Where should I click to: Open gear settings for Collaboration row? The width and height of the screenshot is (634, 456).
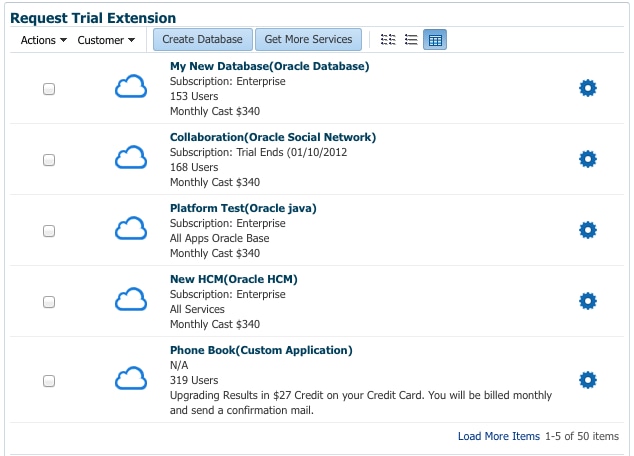coord(588,159)
